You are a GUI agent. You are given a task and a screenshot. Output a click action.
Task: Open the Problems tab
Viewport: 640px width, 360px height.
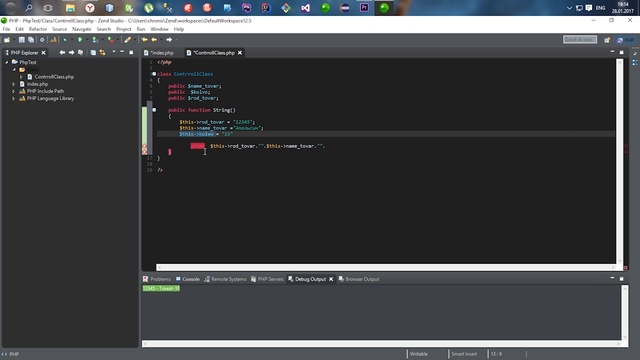click(x=157, y=279)
